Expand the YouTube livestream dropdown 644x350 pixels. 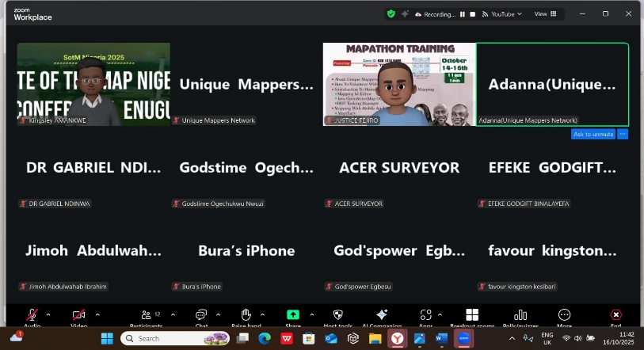click(521, 14)
